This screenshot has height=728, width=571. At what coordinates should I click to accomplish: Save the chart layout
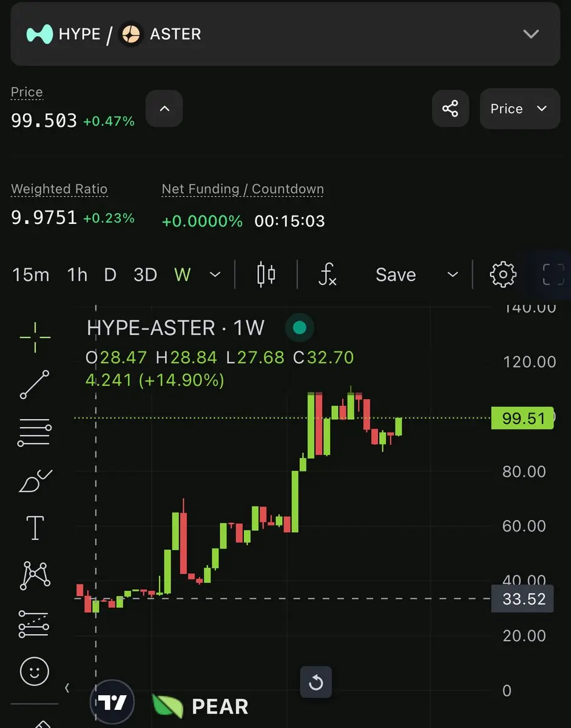(396, 275)
